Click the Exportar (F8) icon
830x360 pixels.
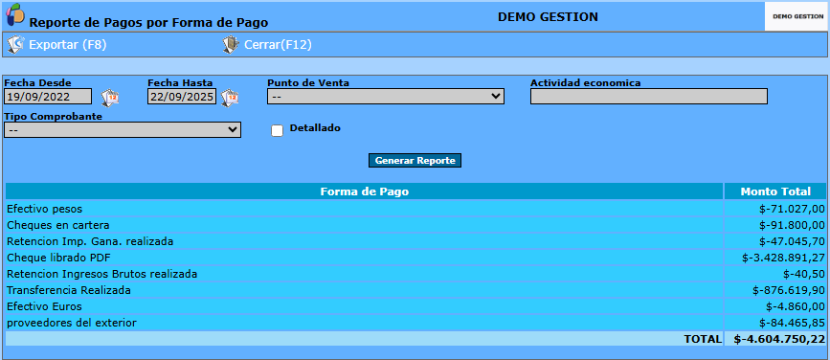coord(15,45)
